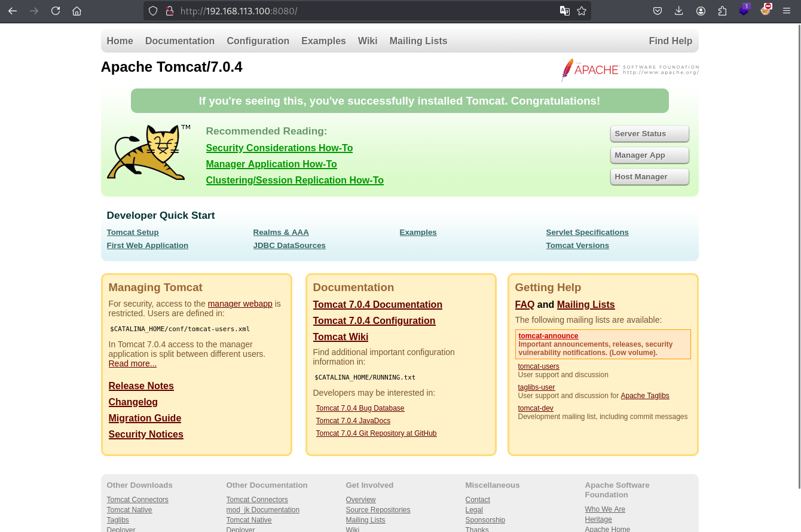The image size is (801, 532).
Task: Click the browser Forward arrow
Action: 34,11
